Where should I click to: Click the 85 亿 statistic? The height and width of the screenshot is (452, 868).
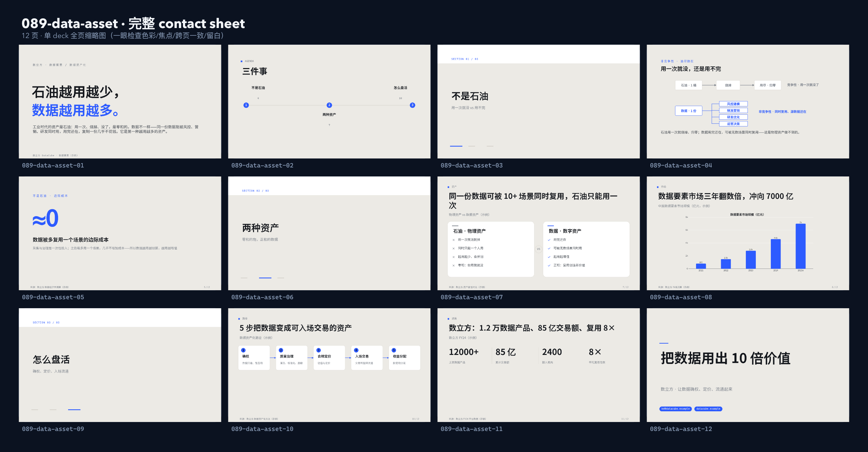pos(506,352)
